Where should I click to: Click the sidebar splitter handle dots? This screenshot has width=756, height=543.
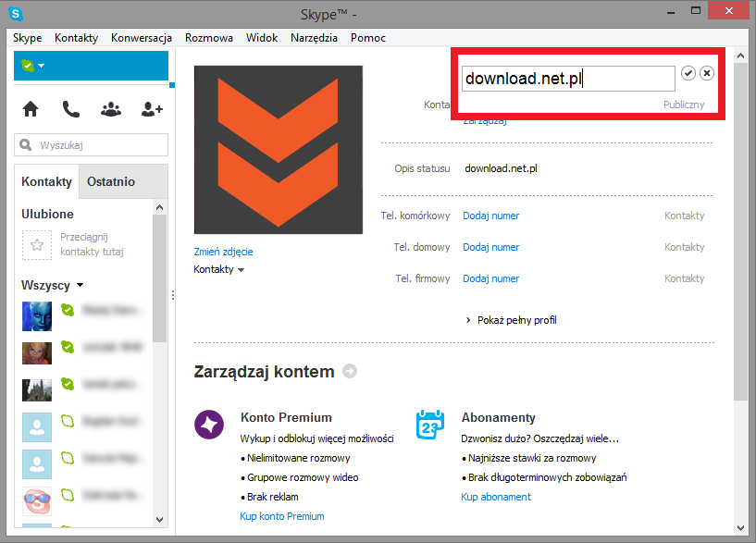(x=173, y=295)
